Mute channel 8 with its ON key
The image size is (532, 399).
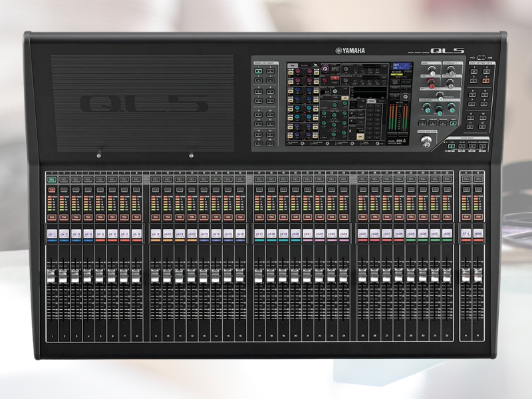tap(136, 217)
